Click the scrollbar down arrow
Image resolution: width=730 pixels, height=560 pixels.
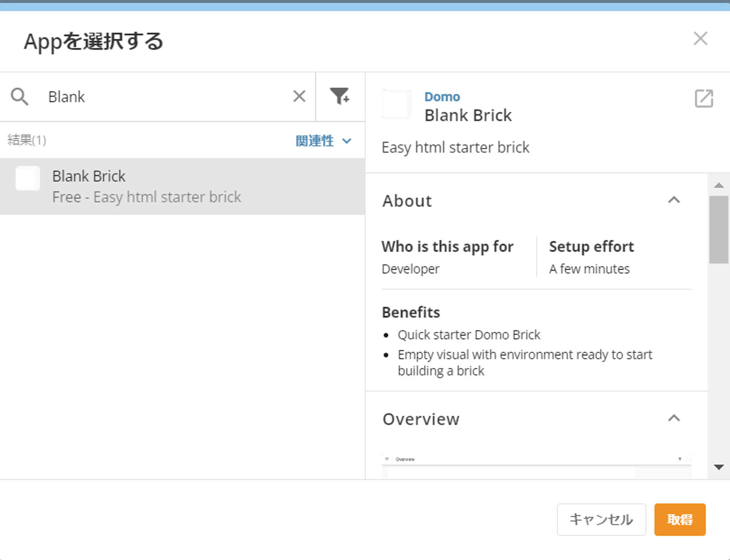[x=719, y=467]
